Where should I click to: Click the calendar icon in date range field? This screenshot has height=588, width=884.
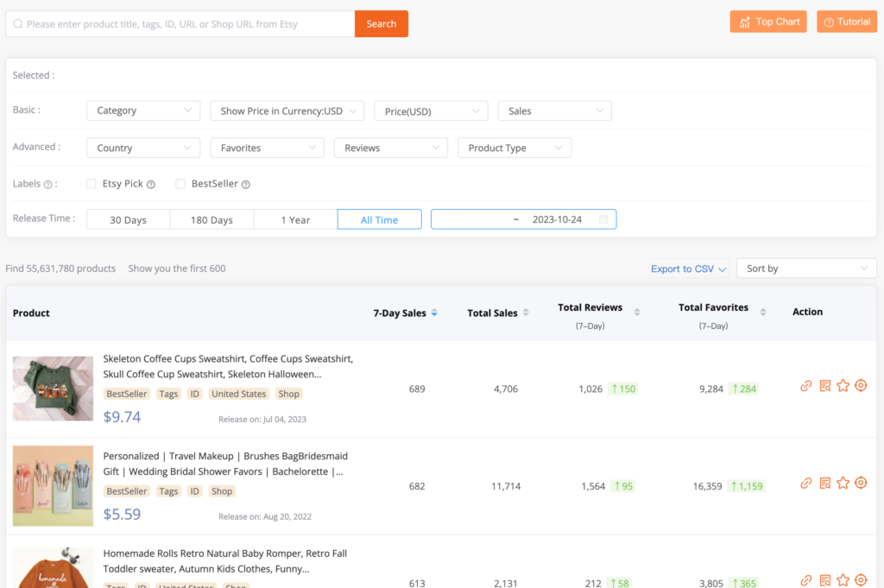coord(603,219)
